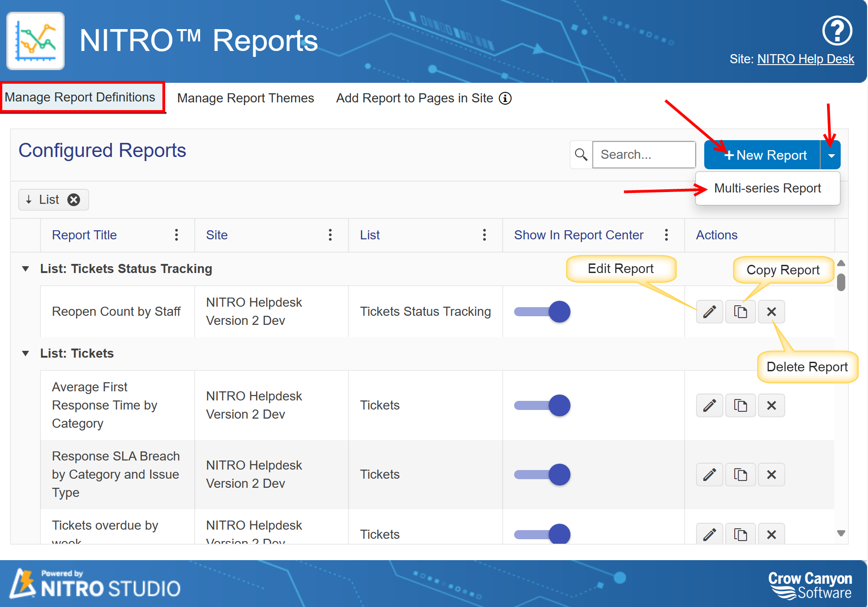Click the search magnifier icon
The width and height of the screenshot is (868, 607).
(581, 155)
